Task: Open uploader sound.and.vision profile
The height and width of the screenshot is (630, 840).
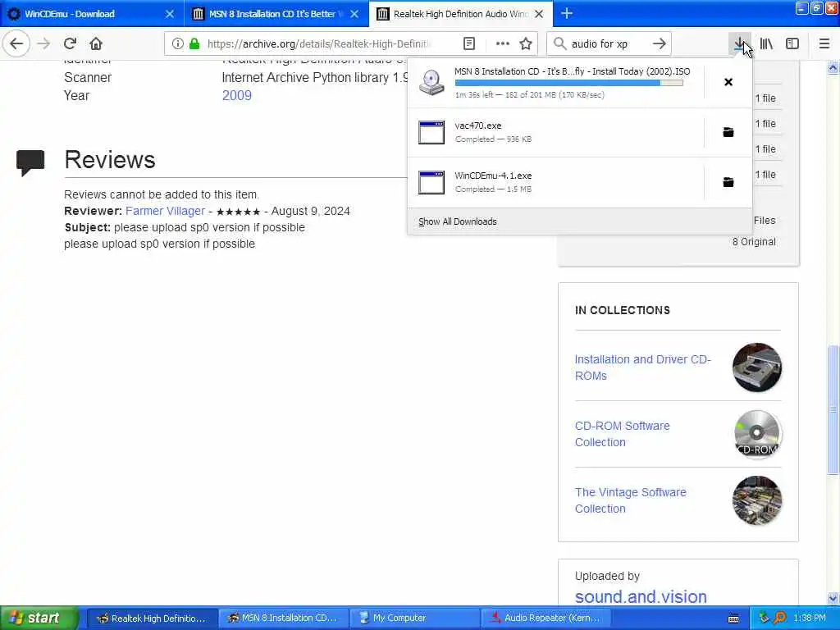Action: 641,596
